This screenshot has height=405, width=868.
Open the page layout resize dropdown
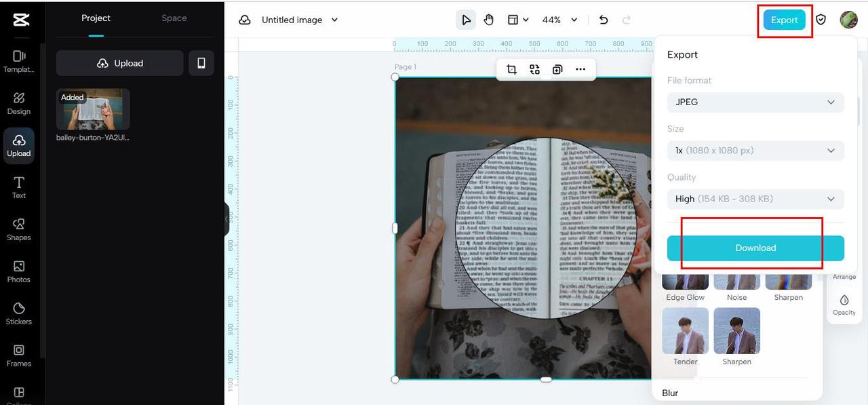click(518, 20)
